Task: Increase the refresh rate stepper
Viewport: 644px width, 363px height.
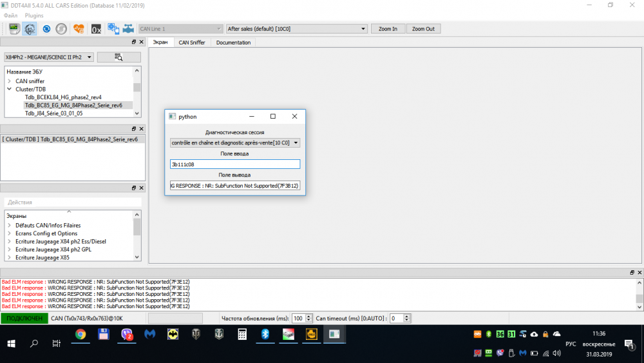Action: (309, 316)
